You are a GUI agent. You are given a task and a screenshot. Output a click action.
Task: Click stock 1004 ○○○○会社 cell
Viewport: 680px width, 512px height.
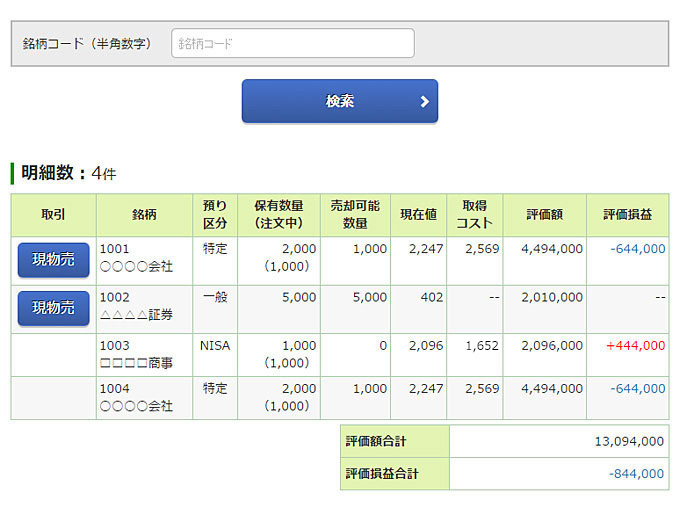[x=144, y=398]
